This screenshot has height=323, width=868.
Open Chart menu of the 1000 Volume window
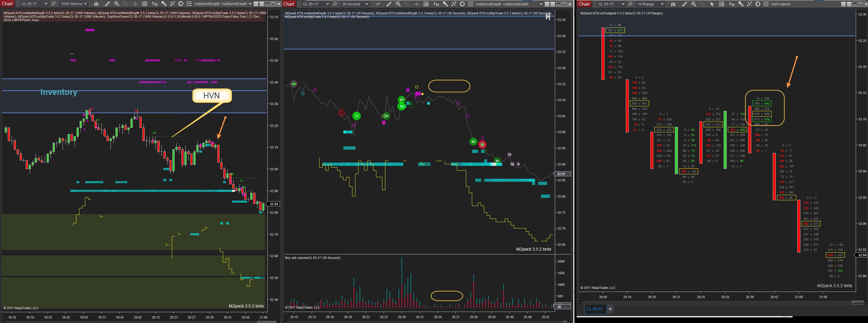(x=7, y=4)
